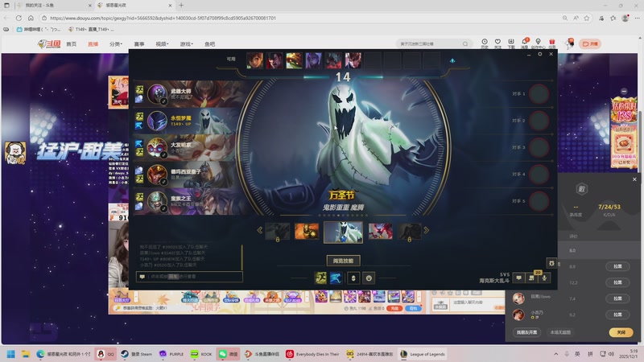This screenshot has width=644, height=362.
Task: Open Douyu creator center icon
Action: pyautogui.click(x=538, y=43)
